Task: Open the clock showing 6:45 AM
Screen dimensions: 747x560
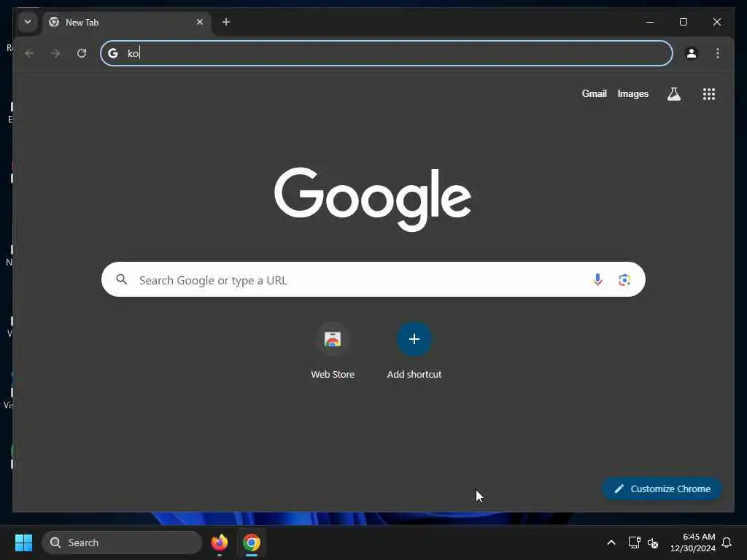Action: (693, 542)
